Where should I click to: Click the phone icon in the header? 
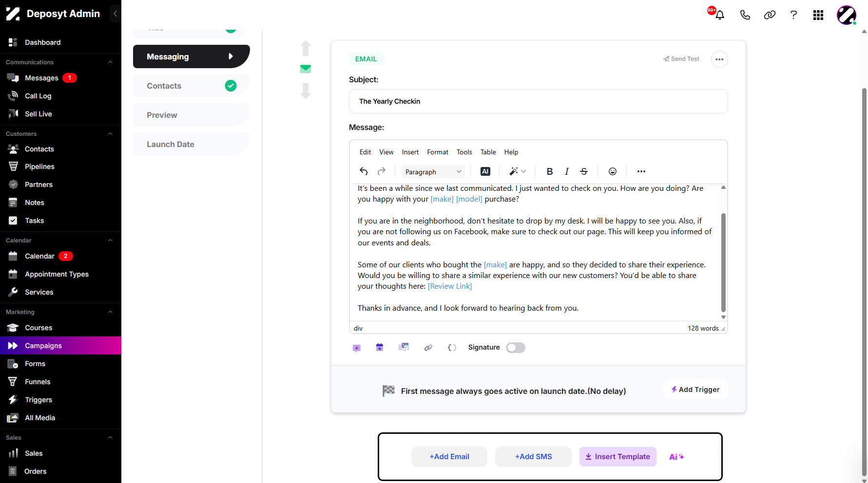[x=745, y=15]
